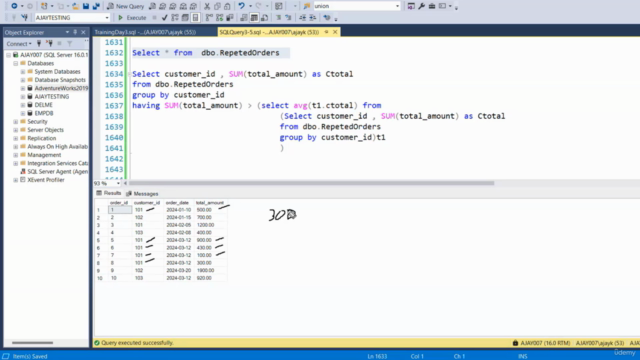The width and height of the screenshot is (640, 360).
Task: Click the Save All icon
Action: coord(96,6)
